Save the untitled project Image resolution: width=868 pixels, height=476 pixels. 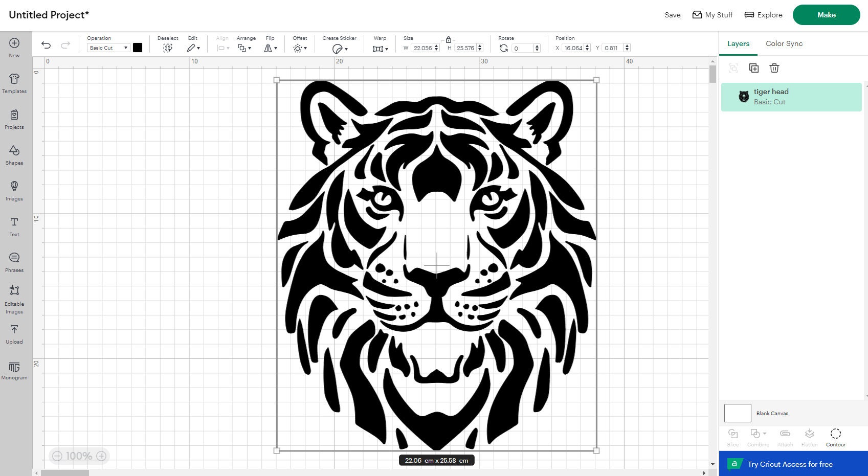[x=672, y=15]
